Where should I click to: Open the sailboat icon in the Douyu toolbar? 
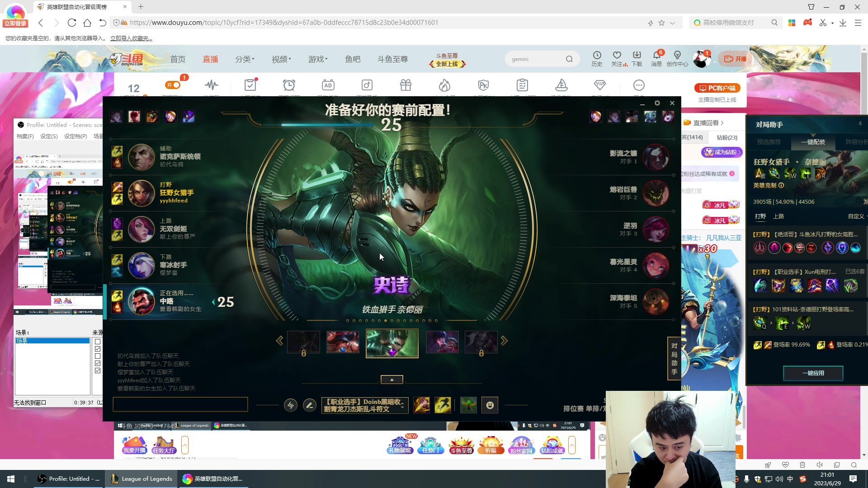(x=561, y=85)
